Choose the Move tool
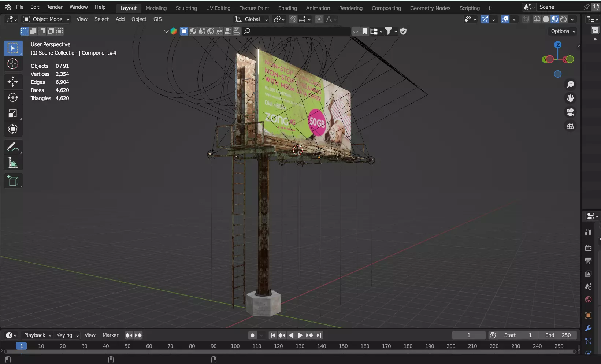 (x=13, y=81)
